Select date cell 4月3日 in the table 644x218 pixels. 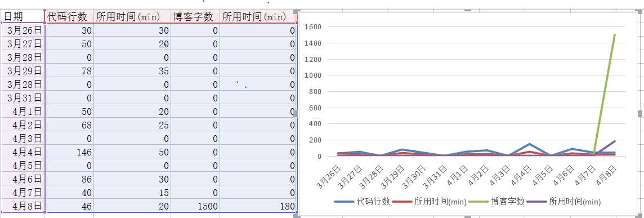(23, 139)
